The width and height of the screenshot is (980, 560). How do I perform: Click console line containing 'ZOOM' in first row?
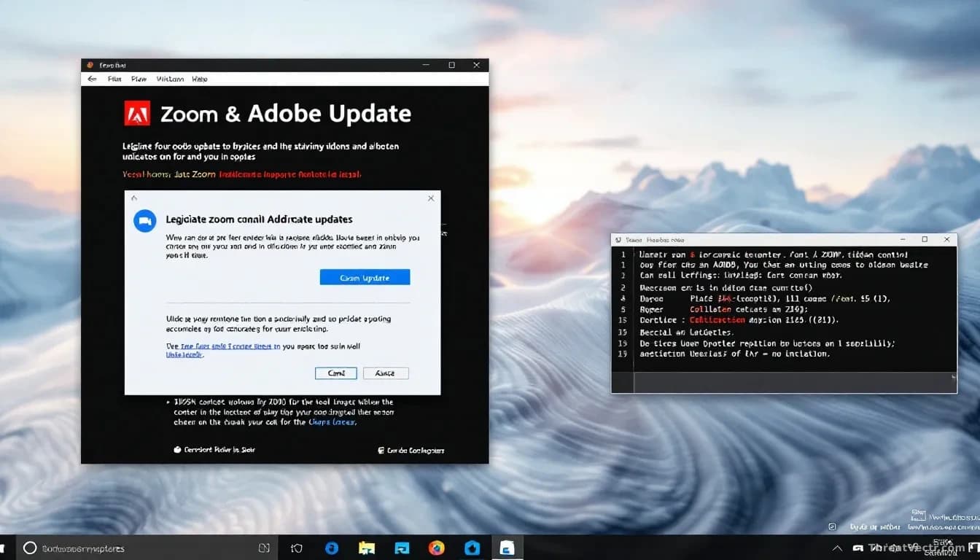(x=774, y=255)
